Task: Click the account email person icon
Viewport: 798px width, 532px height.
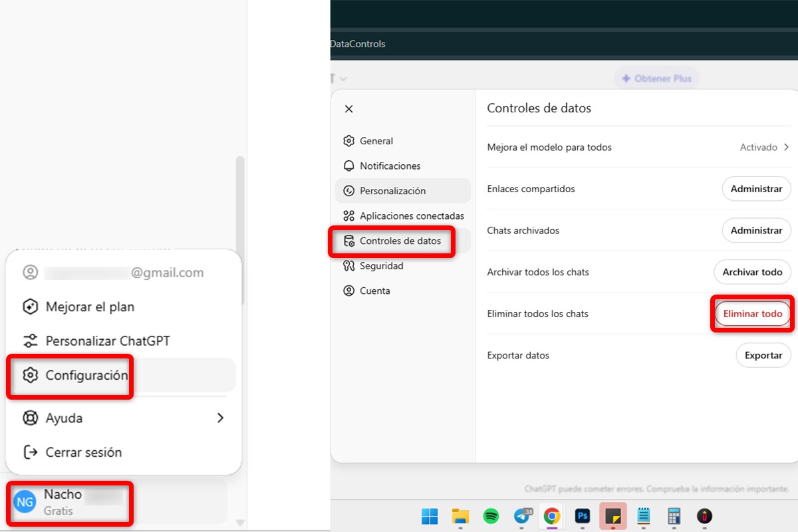Action: pos(30,273)
